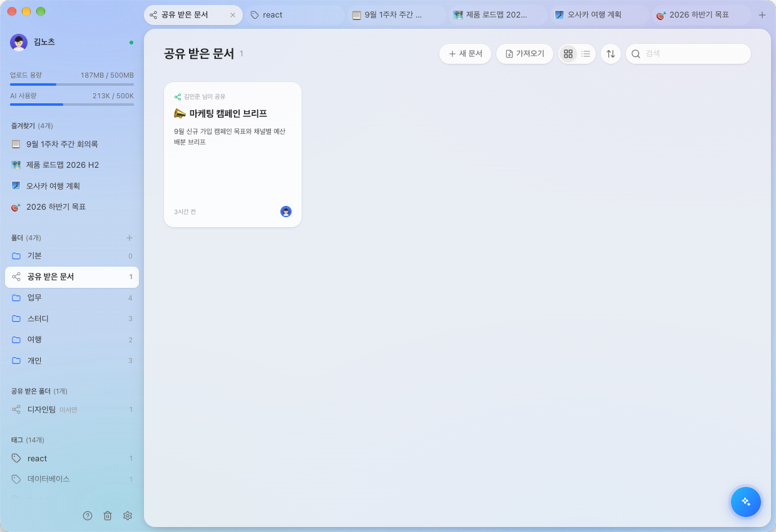Viewport: 776px width, 532px height.
Task: Click the 187MB / 500MB storage text
Action: 107,75
